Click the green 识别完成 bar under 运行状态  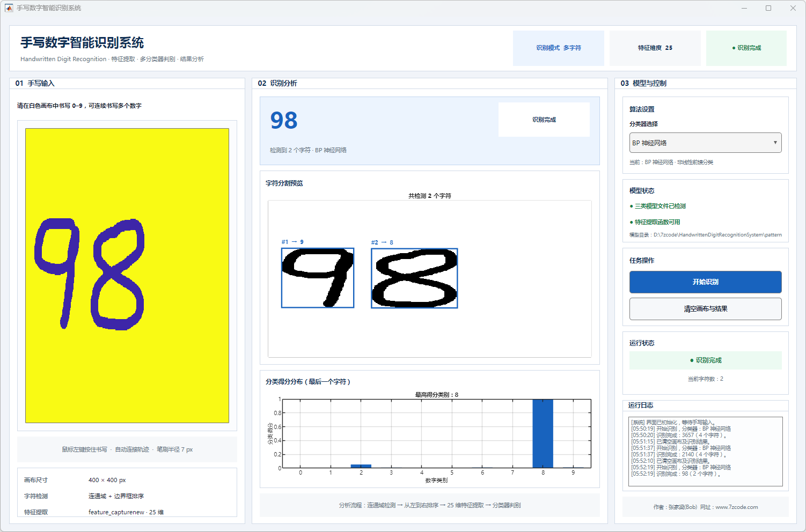(x=705, y=360)
